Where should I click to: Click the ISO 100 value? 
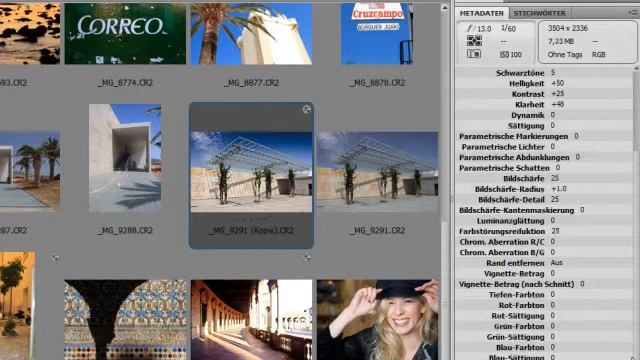pos(511,54)
